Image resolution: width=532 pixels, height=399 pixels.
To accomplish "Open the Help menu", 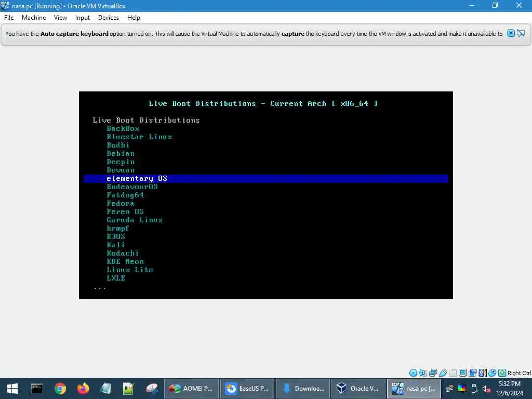I will point(134,18).
